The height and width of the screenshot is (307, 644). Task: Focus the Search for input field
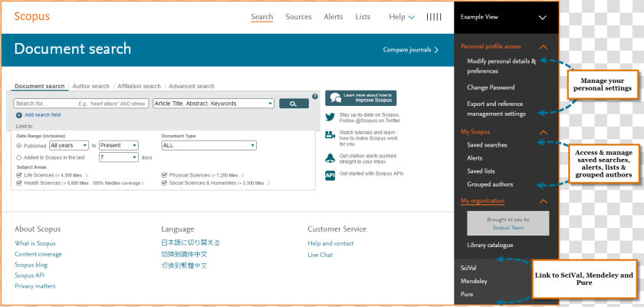81,104
